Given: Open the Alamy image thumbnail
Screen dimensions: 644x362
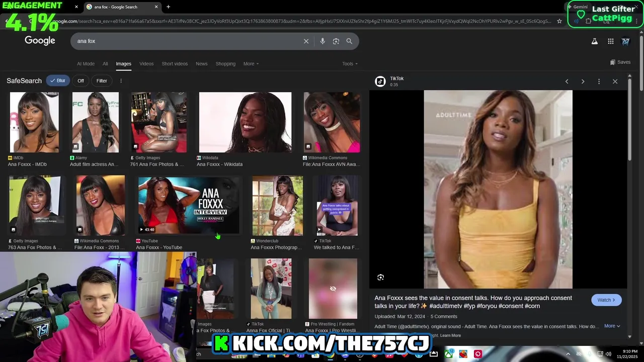Looking at the screenshot, I should click(x=96, y=122).
